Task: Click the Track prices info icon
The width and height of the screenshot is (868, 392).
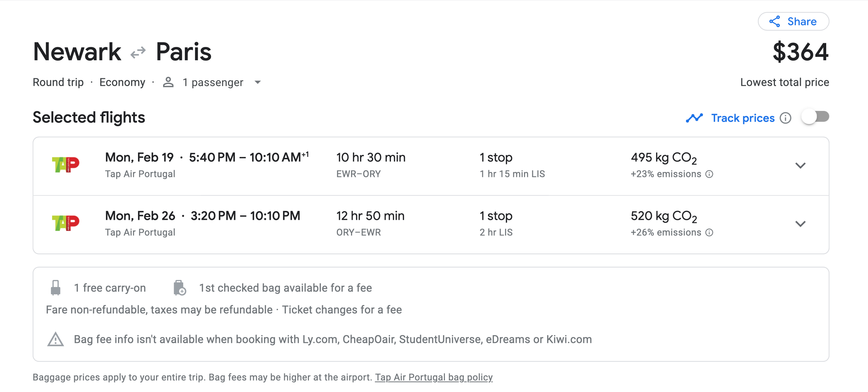Action: point(785,118)
